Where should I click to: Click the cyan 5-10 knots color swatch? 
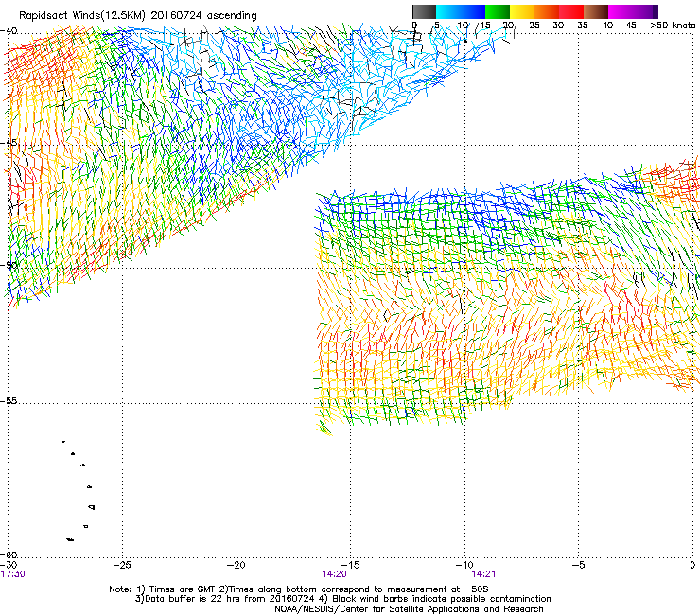click(448, 11)
